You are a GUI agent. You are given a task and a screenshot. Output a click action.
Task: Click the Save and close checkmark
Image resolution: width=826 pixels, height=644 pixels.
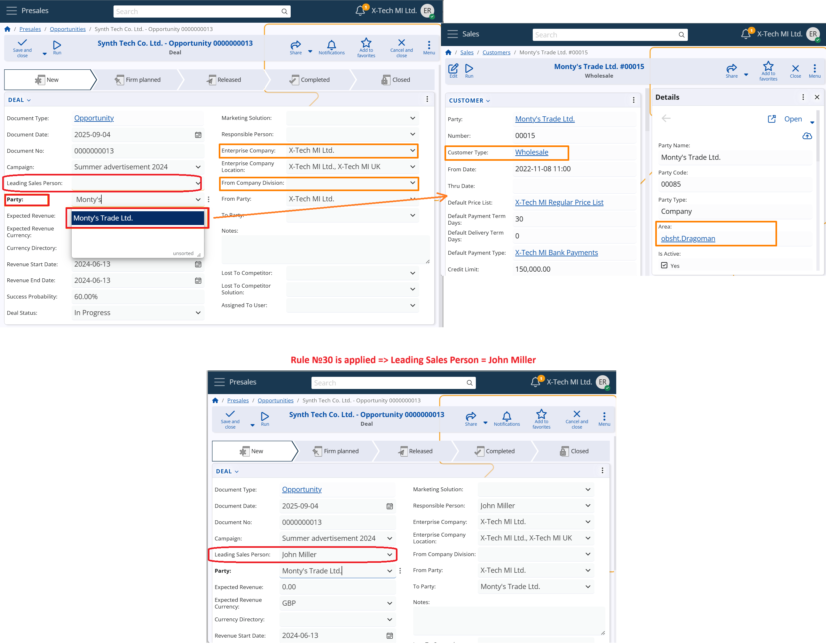click(22, 43)
